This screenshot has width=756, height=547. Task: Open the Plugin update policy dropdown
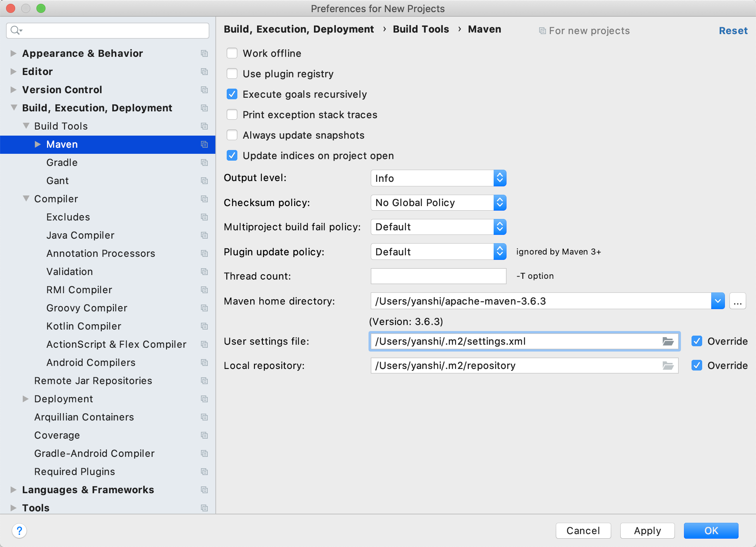tap(439, 252)
